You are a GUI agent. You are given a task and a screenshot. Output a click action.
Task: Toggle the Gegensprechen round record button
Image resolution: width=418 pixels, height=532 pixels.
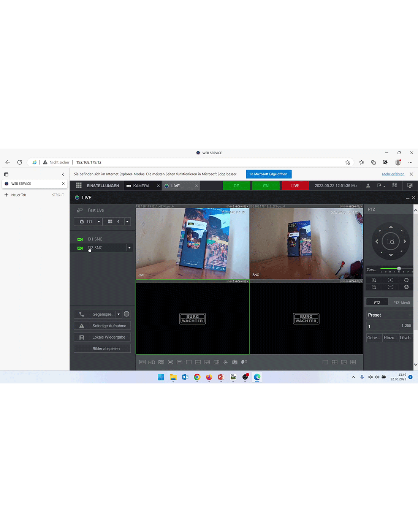[127, 314]
